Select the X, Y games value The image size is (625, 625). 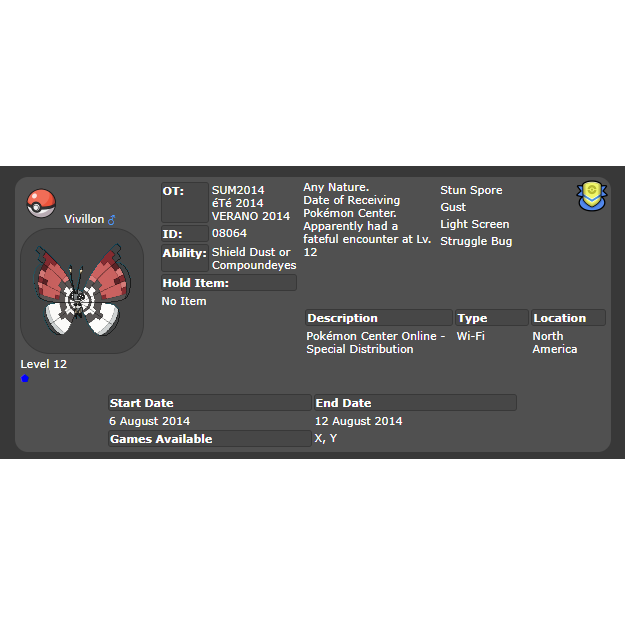click(x=326, y=438)
